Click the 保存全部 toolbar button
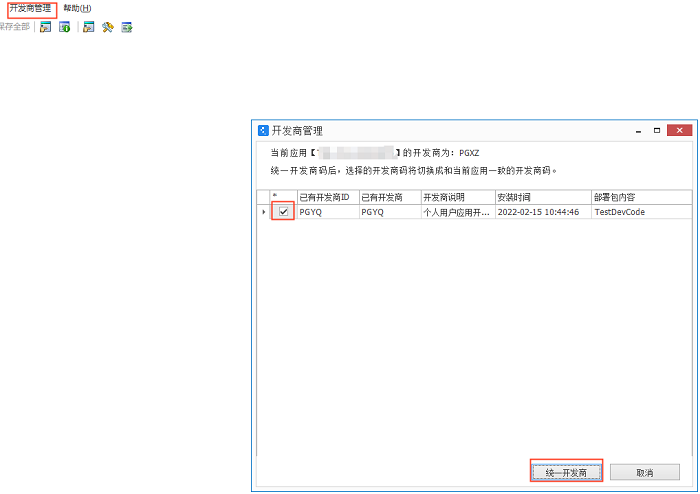 pos(14,27)
